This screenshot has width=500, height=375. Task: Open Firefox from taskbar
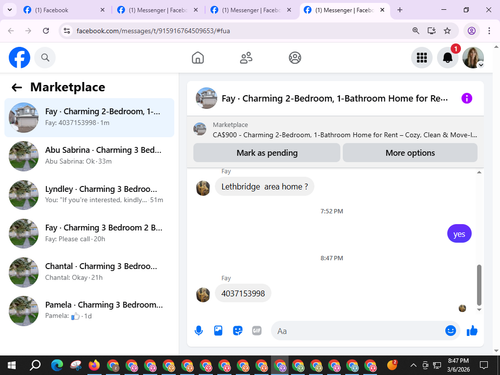pos(94,366)
